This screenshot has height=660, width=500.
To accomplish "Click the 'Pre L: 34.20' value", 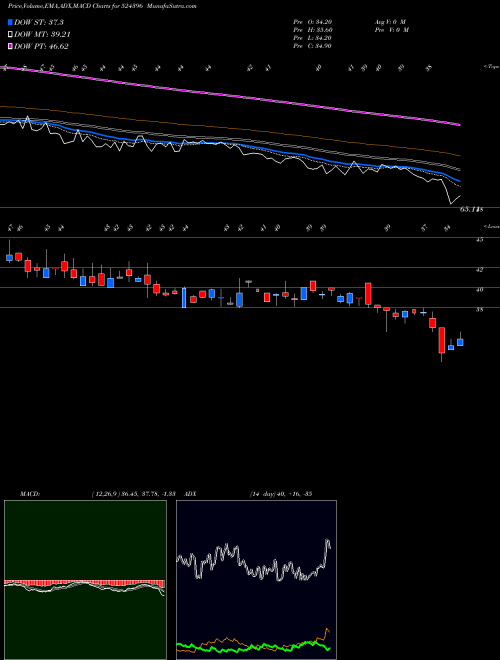I will pyautogui.click(x=312, y=38).
